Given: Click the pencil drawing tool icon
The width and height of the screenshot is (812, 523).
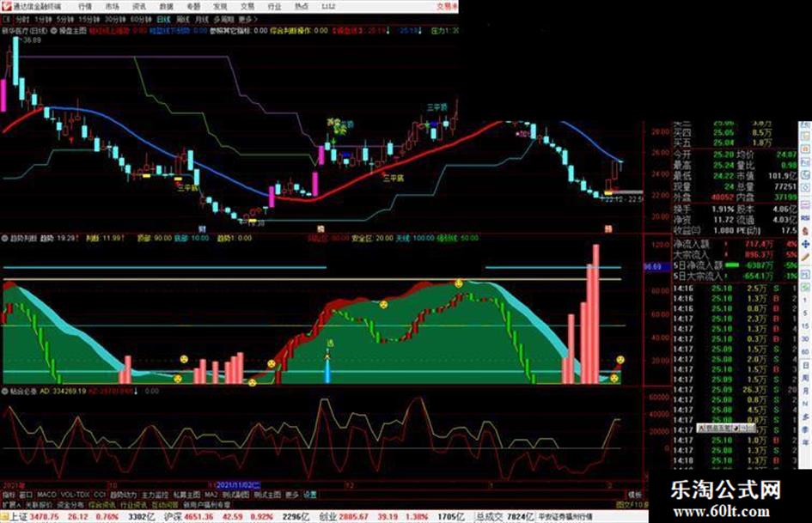Looking at the screenshot, I should 805,257.
